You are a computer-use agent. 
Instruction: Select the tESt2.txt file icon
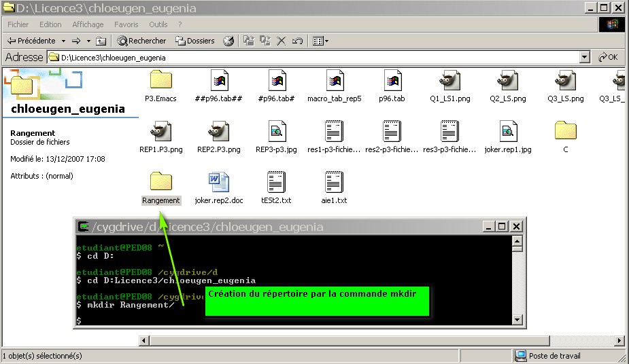(x=276, y=181)
